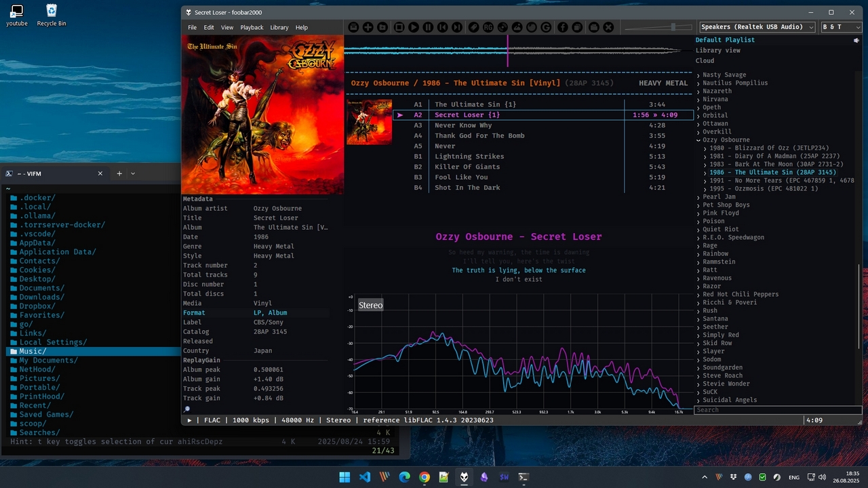The image size is (868, 488).
Task: Switch to Library view playlist
Action: tap(717, 50)
